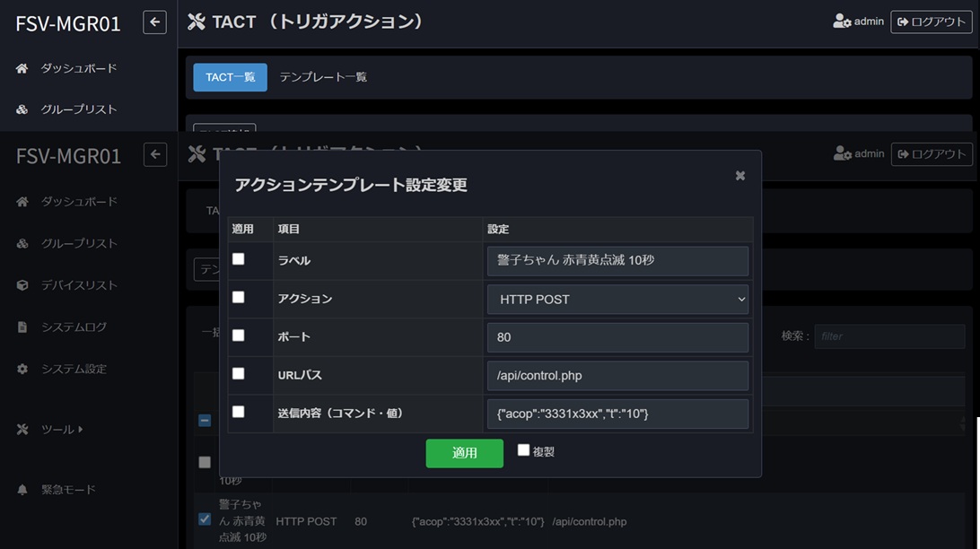Click top admin user icon
The height and width of the screenshot is (549, 980).
[842, 22]
